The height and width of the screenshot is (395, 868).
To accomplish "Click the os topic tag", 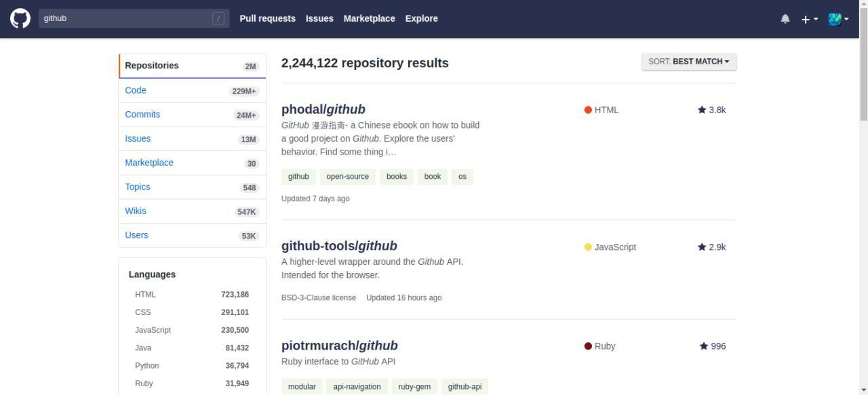I will pos(462,177).
